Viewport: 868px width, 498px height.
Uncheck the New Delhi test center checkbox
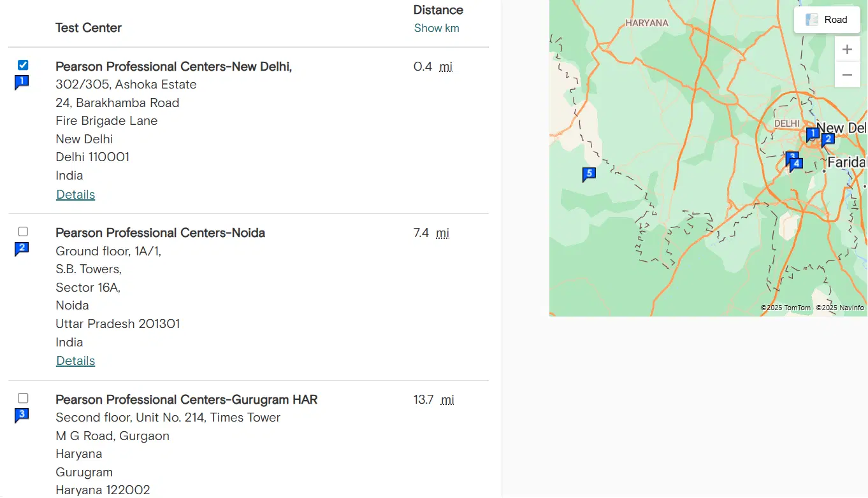23,65
